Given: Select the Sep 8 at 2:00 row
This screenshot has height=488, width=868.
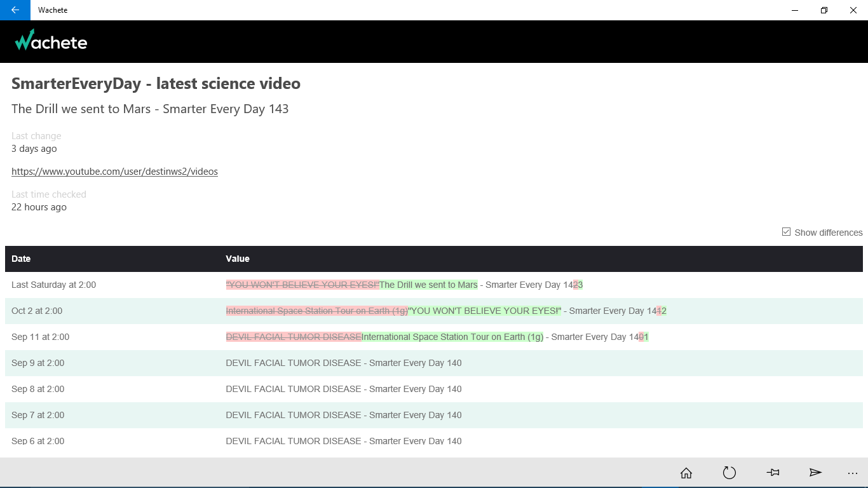Looking at the screenshot, I should coord(434,389).
